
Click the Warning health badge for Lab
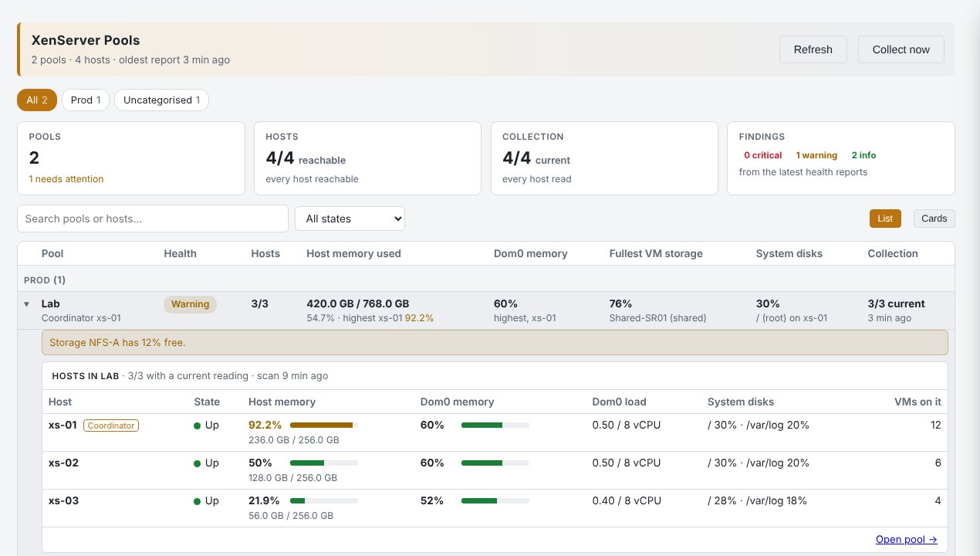point(191,304)
